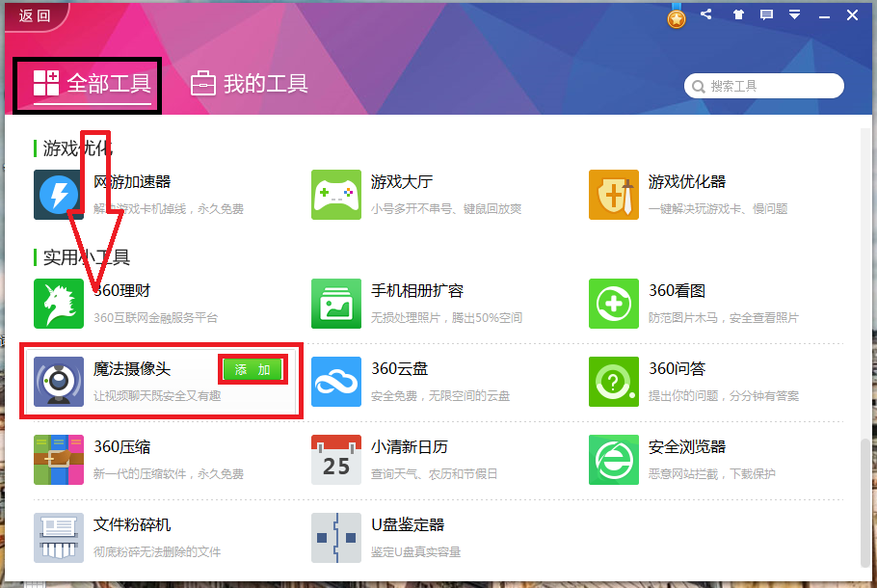
Task: Click the 网游加速器 title text
Action: point(132,182)
